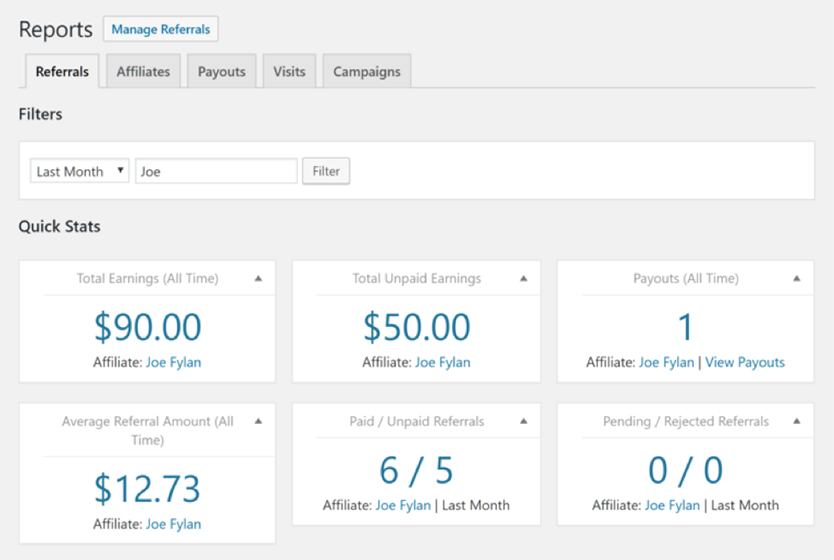
Task: Switch to the Payouts tab
Action: point(221,72)
